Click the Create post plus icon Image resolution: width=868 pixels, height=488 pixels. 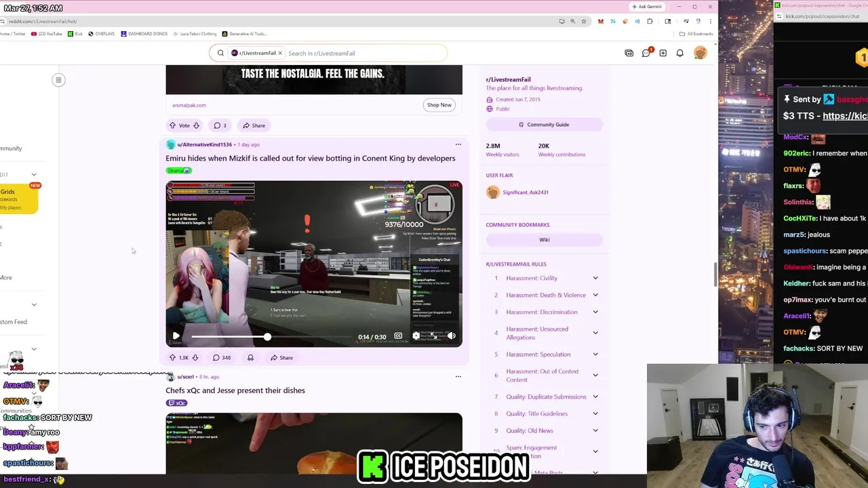663,54
